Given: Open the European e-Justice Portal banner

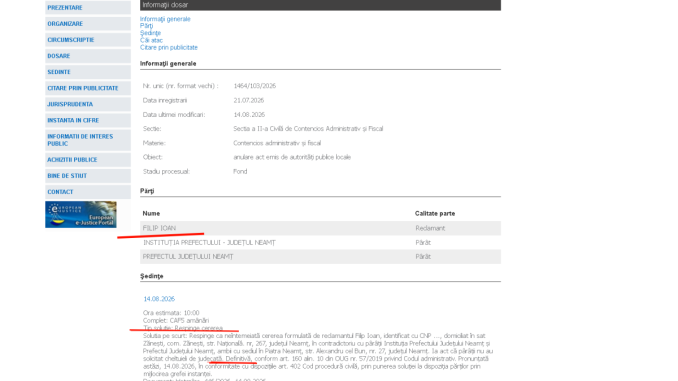Looking at the screenshot, I should [x=81, y=215].
